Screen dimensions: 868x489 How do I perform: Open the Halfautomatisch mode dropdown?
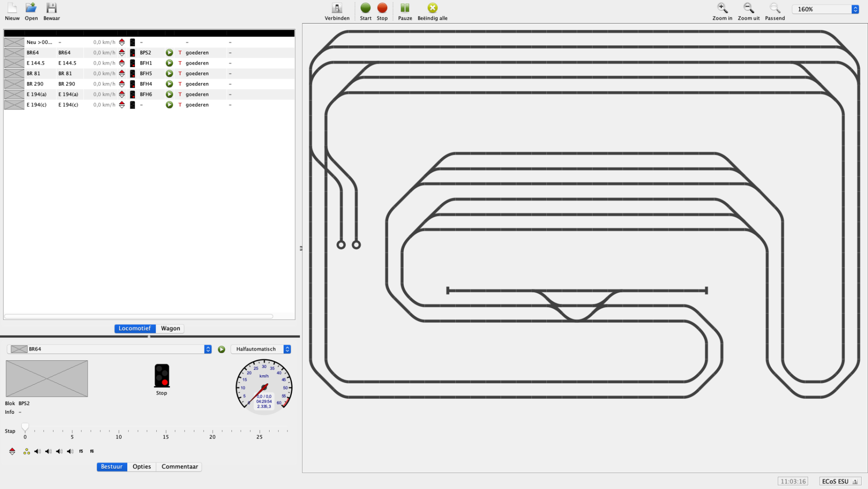tap(287, 349)
